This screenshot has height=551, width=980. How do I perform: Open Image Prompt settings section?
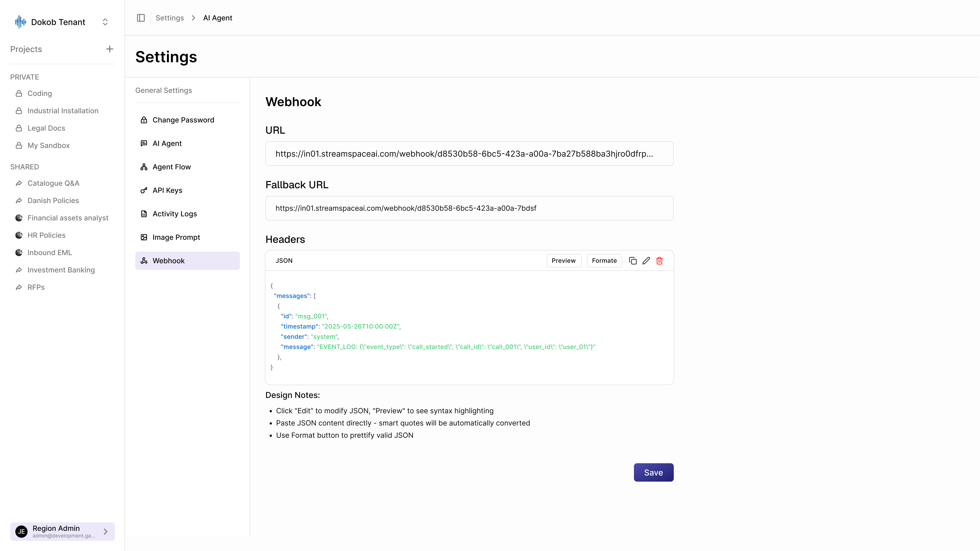coord(187,237)
